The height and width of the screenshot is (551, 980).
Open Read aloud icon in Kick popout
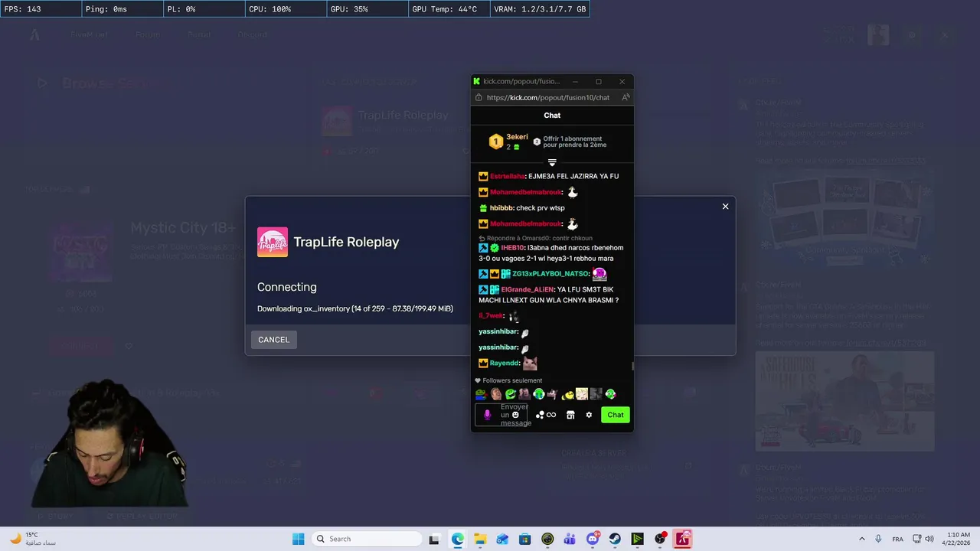pyautogui.click(x=626, y=97)
